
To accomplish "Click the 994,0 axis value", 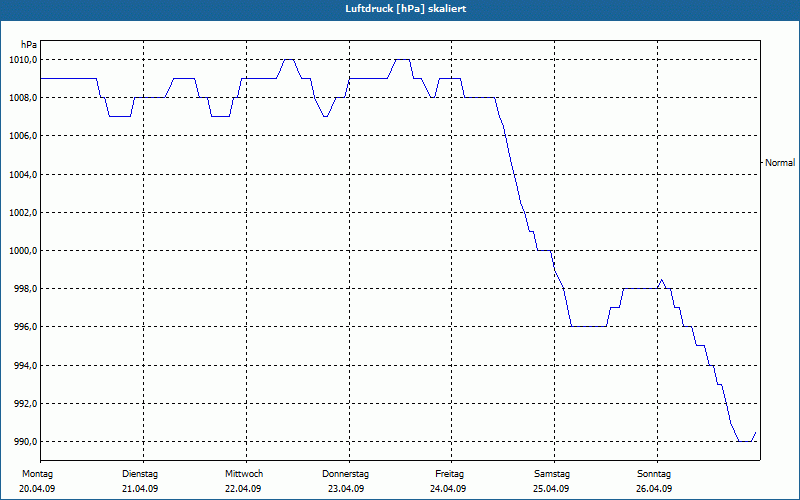I will 25,365.
